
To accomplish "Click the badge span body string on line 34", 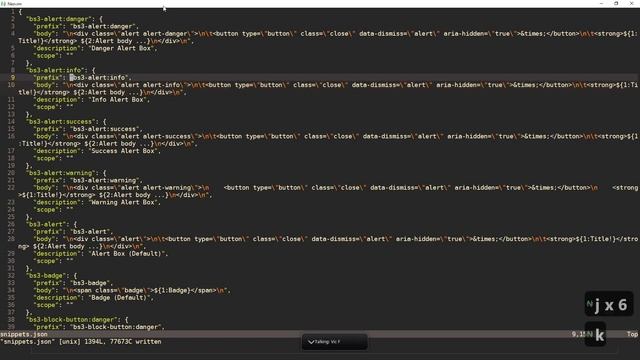I will pyautogui.click(x=147, y=291).
